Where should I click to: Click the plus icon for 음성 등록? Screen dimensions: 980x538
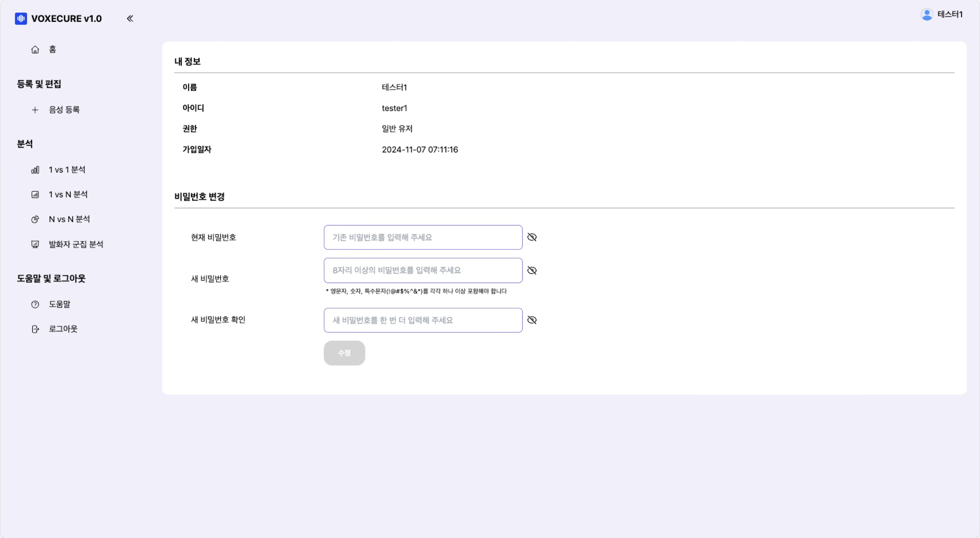pos(35,110)
